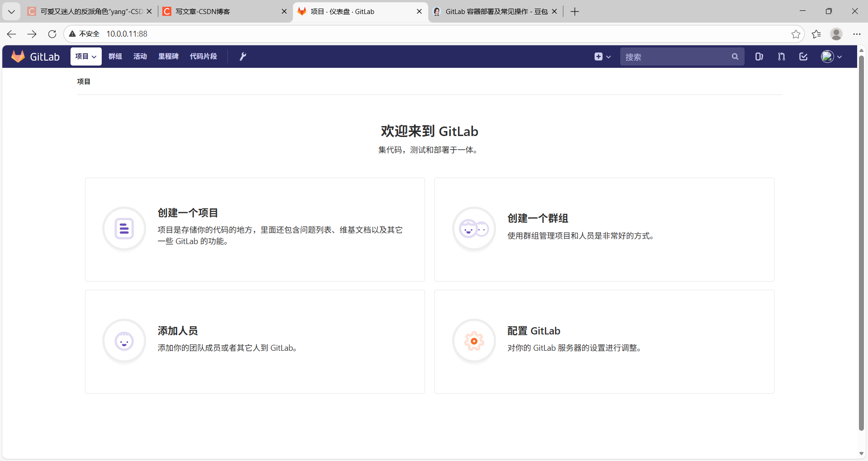The width and height of the screenshot is (868, 461).
Task: Click the 对你的 GitLab 服务器 description text
Action: 575,348
